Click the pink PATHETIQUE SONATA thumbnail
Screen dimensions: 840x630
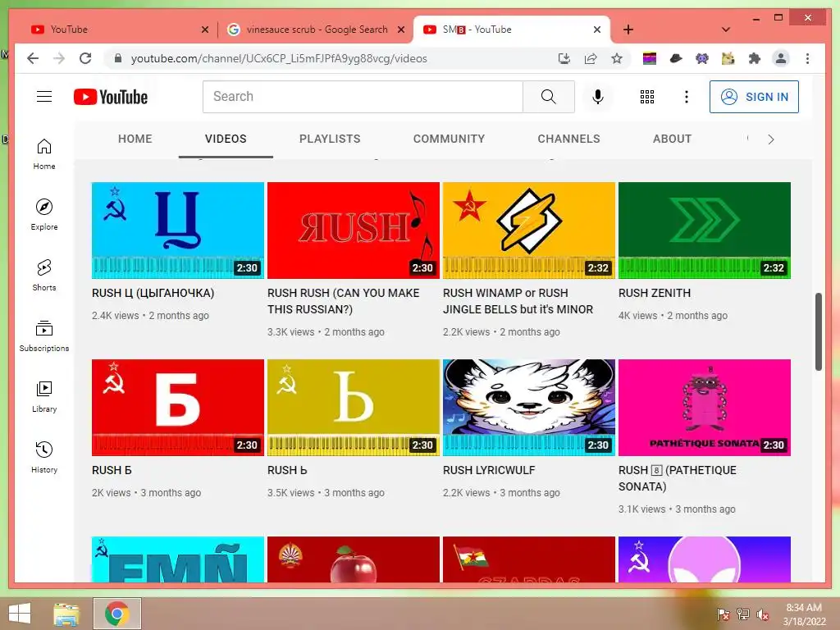(705, 407)
